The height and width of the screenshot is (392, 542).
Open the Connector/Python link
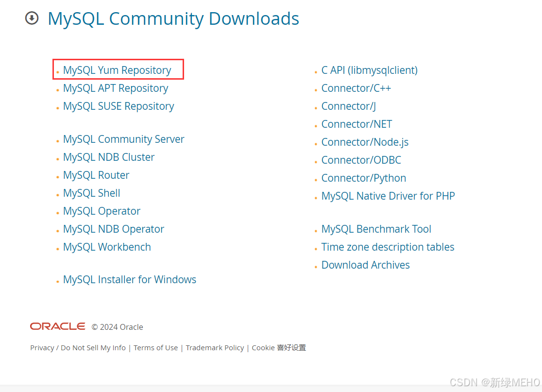364,178
